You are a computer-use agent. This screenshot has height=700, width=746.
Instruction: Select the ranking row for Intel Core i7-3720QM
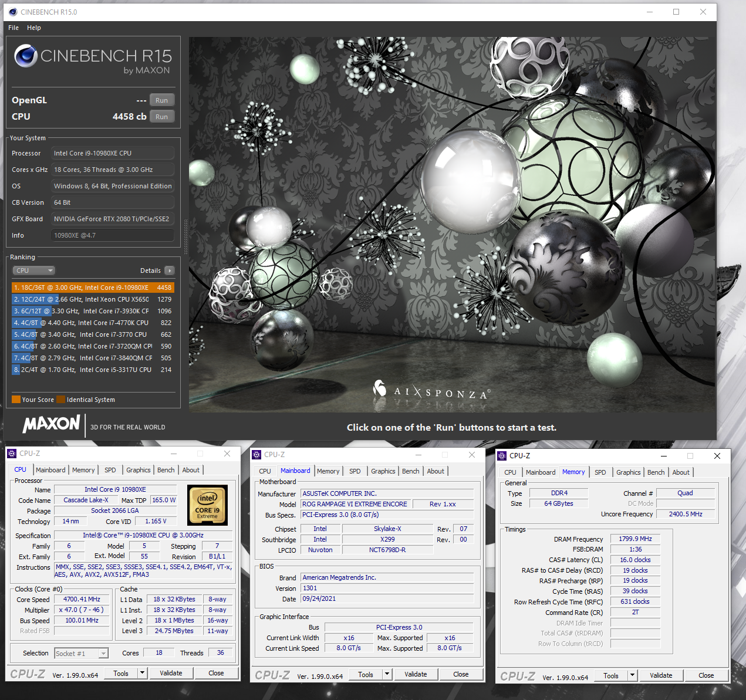[93, 346]
